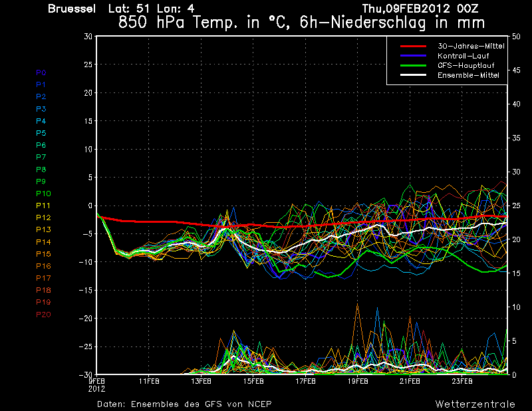
Task: Click the 19FEB x-axis label
Action: click(x=358, y=381)
